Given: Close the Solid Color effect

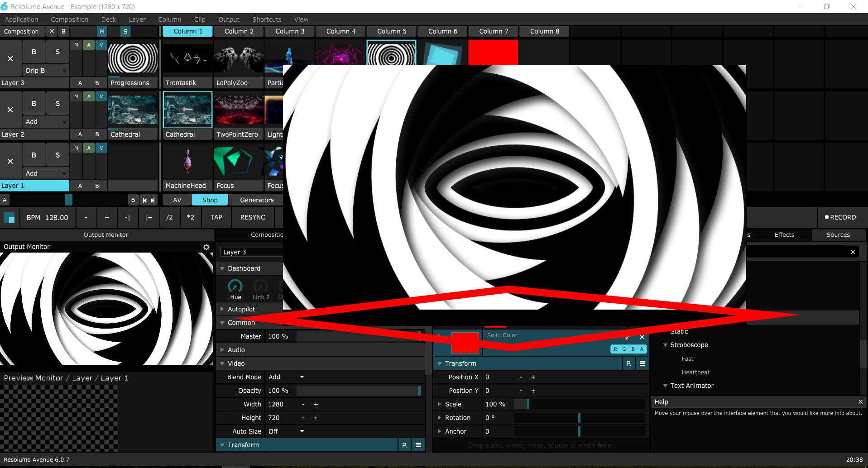Looking at the screenshot, I should pyautogui.click(x=642, y=337).
